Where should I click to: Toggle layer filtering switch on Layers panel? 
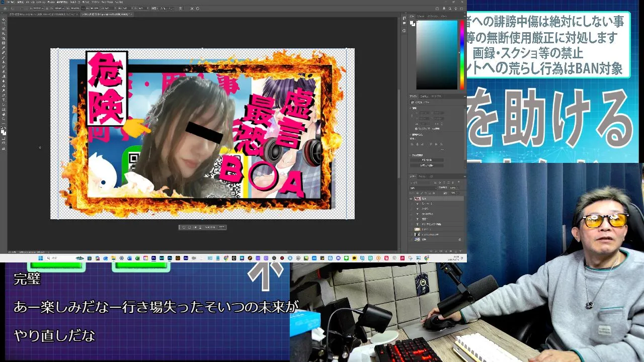tap(458, 183)
